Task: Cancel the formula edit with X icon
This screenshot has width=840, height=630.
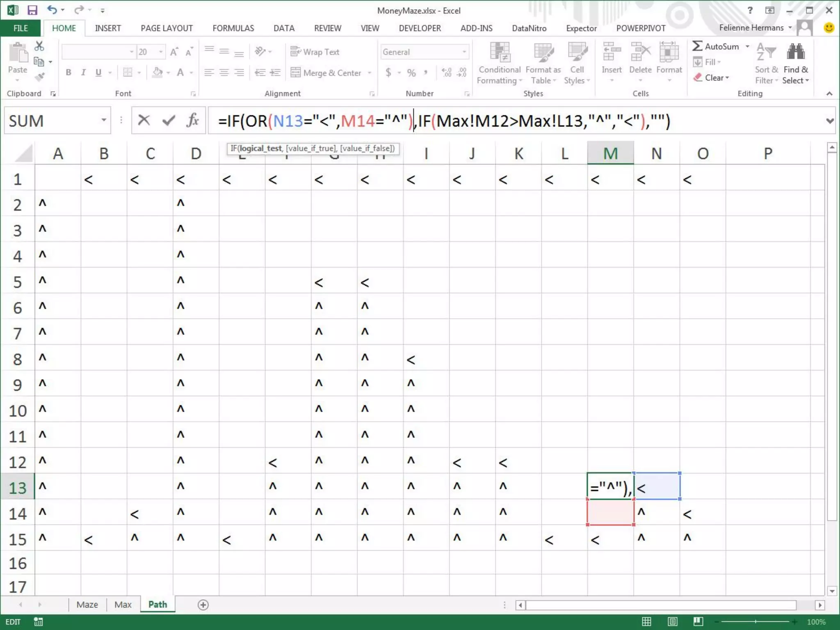Action: [144, 121]
